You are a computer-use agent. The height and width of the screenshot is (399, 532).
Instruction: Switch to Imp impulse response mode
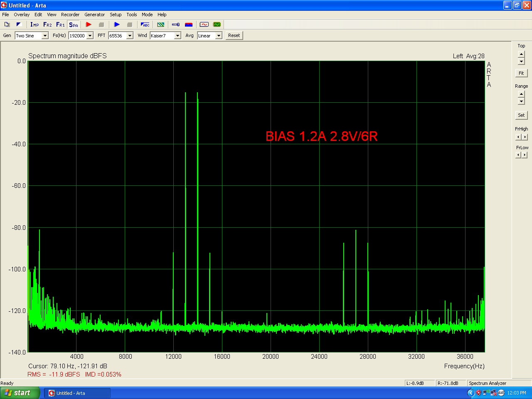click(34, 25)
